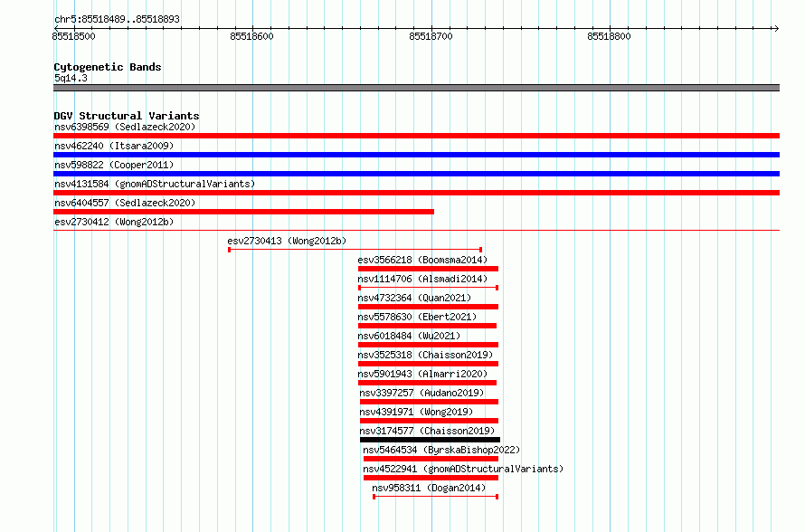Click the nsv4131584 red variant bar

[x=416, y=193]
